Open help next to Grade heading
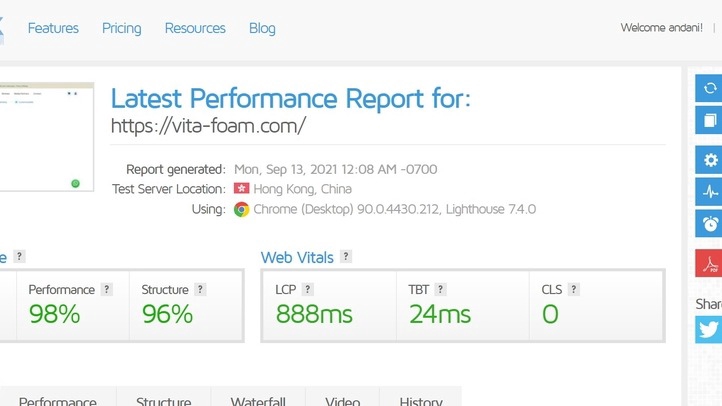This screenshot has width=722, height=406. click(19, 256)
